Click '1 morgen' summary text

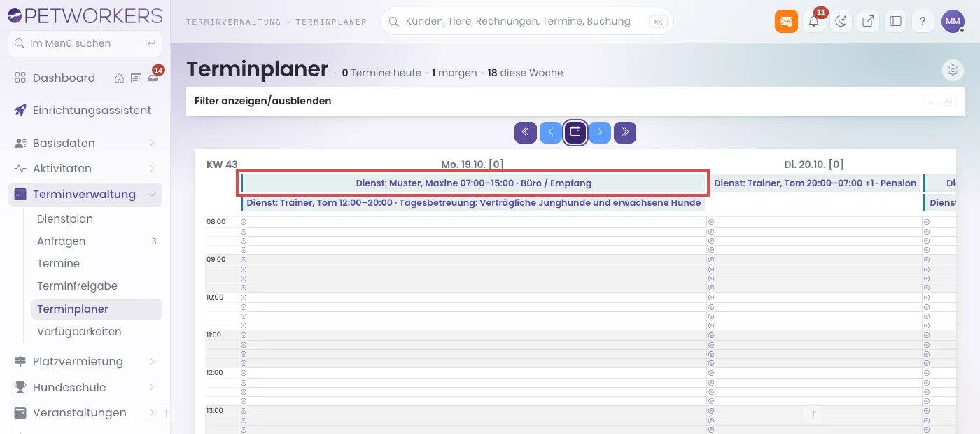[454, 73]
